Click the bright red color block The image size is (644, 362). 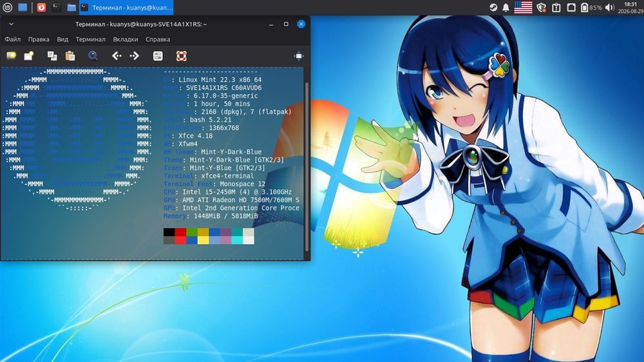click(x=180, y=240)
